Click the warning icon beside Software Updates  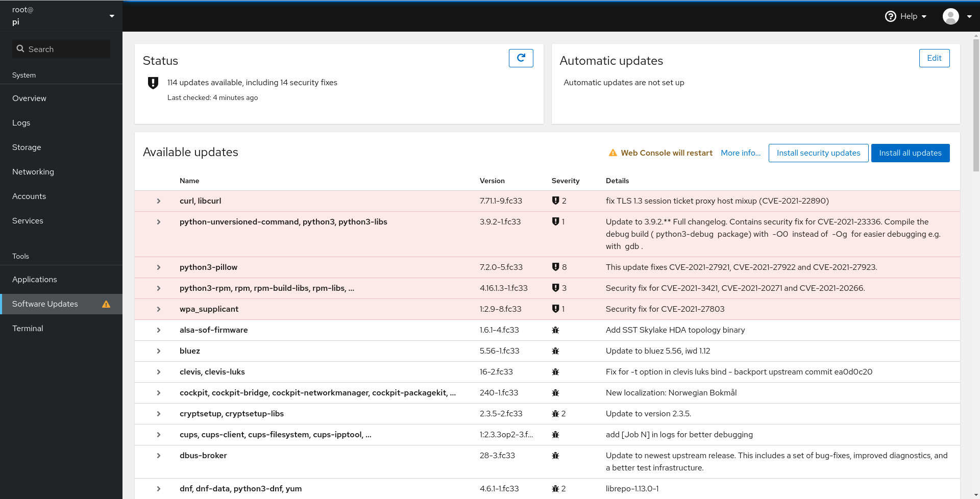click(106, 304)
